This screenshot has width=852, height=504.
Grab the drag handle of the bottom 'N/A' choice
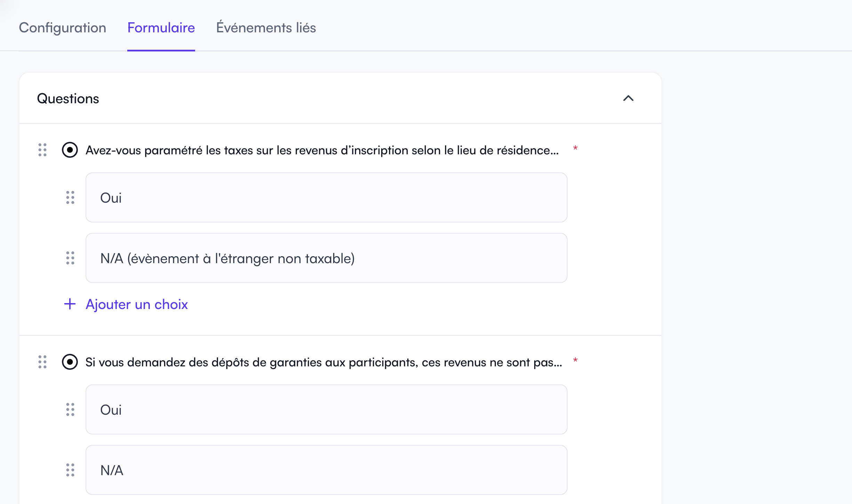pyautogui.click(x=70, y=470)
